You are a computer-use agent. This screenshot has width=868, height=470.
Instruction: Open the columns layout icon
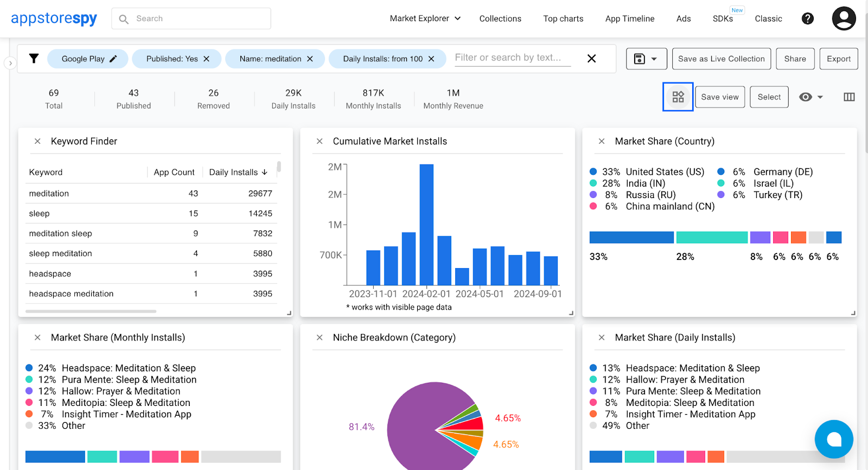tap(850, 97)
